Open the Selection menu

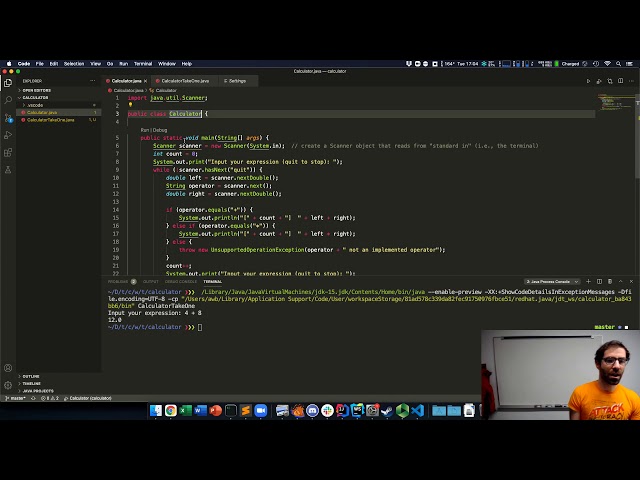coord(74,64)
